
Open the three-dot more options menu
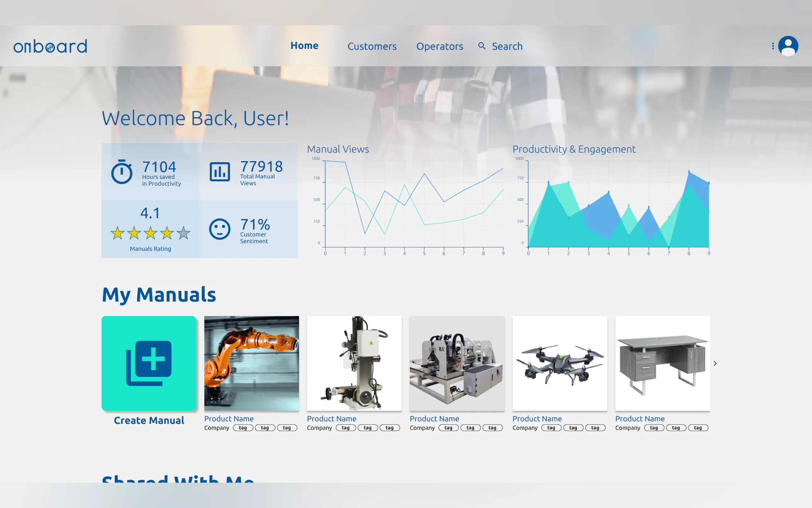(x=773, y=46)
